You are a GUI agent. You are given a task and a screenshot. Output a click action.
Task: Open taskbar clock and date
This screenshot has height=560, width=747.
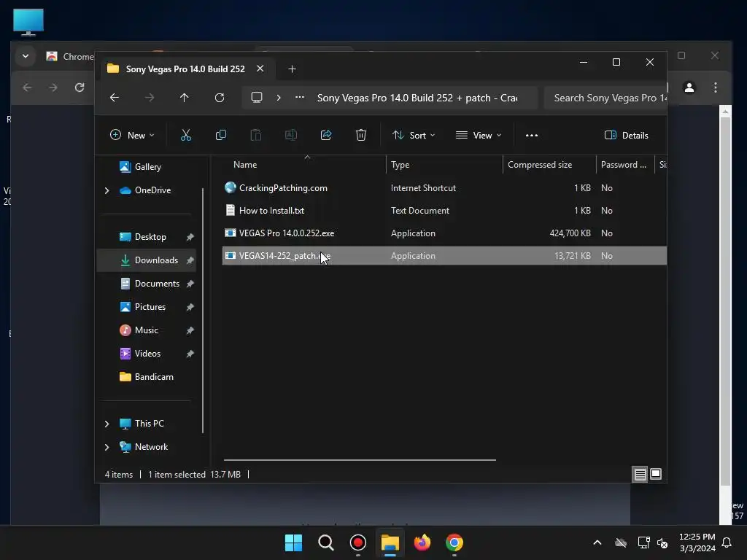click(697, 542)
